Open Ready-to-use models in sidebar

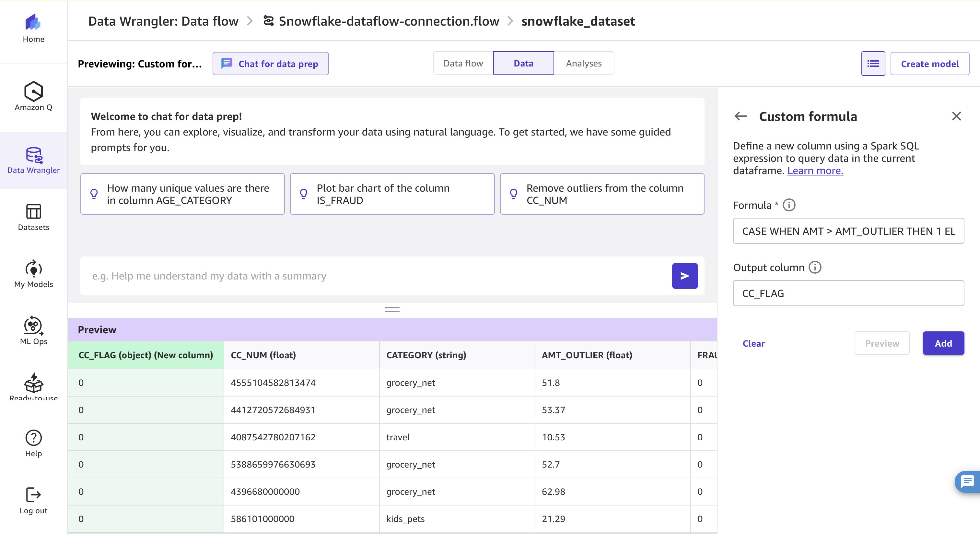(x=33, y=386)
